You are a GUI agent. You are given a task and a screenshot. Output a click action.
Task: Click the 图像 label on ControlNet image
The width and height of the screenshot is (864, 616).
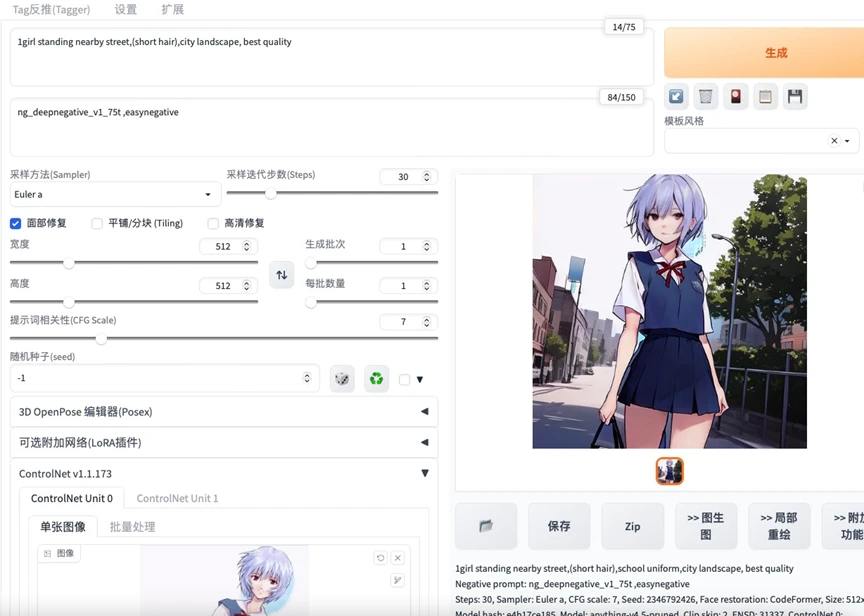click(x=59, y=553)
